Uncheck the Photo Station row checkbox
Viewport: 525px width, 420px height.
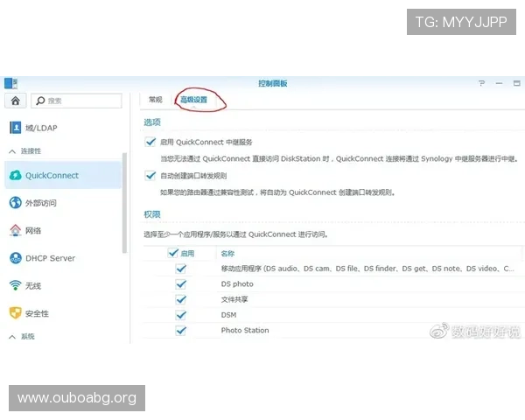[181, 331]
